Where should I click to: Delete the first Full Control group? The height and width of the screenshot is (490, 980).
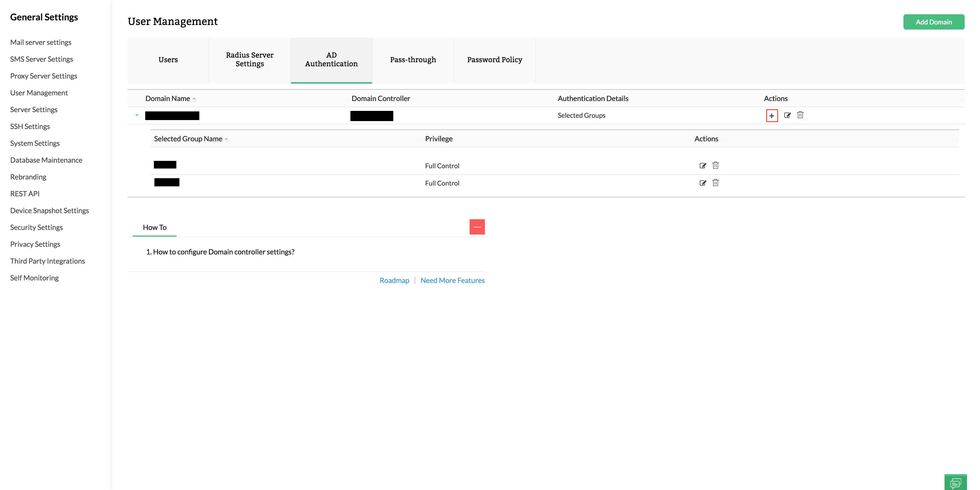click(716, 165)
